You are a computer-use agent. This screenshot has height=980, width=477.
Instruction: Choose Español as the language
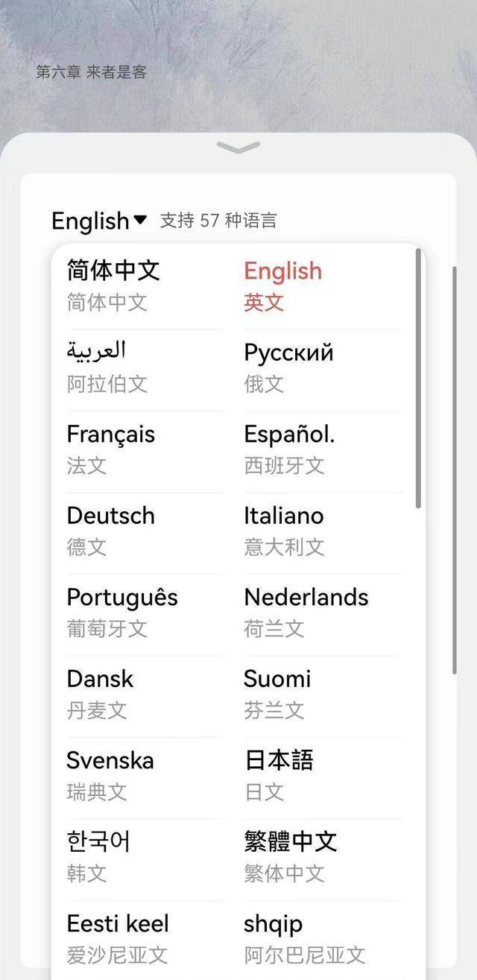coord(289,449)
